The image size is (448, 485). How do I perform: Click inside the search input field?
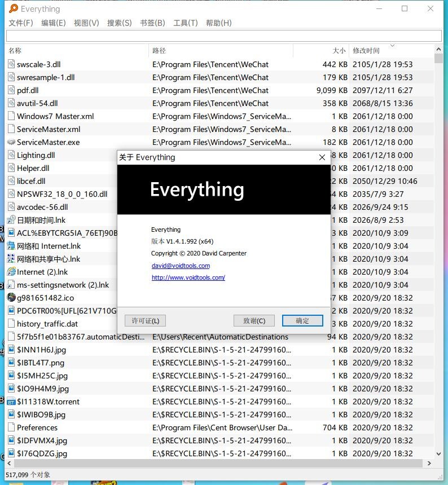click(x=223, y=36)
